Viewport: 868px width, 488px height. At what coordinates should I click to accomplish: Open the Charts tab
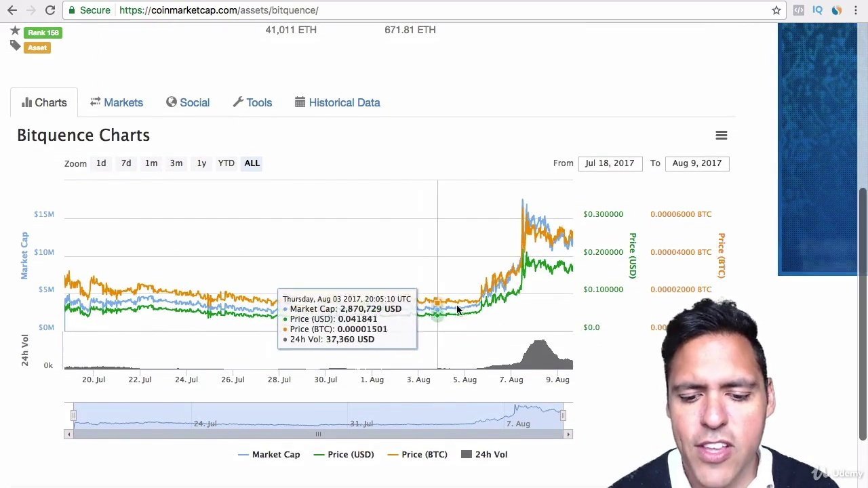pos(44,102)
